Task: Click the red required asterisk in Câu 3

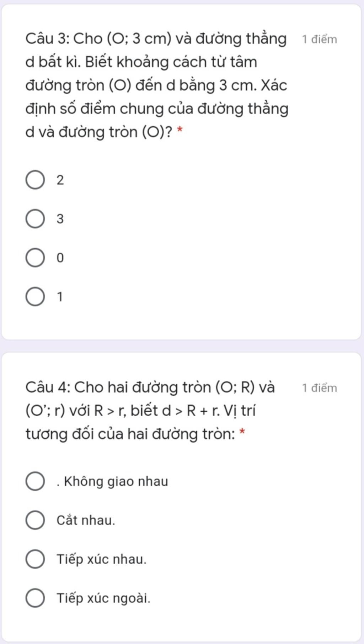Action: click(180, 131)
